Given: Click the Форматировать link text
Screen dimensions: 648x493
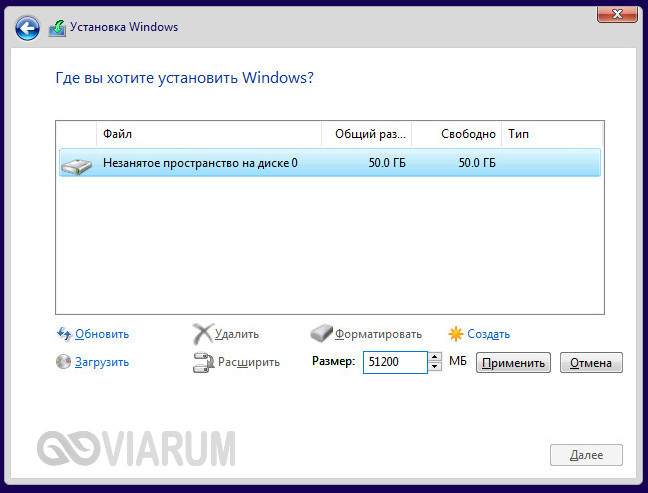Looking at the screenshot, I should [378, 334].
